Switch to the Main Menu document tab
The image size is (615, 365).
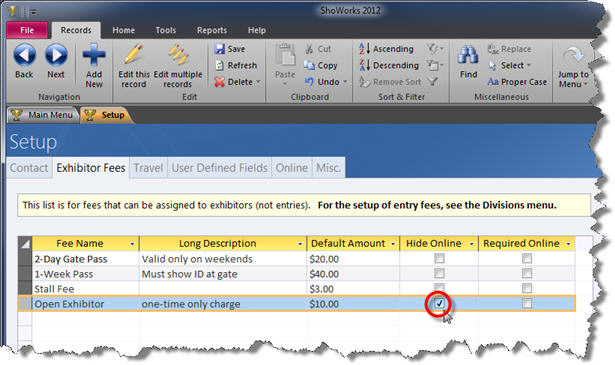[x=43, y=115]
